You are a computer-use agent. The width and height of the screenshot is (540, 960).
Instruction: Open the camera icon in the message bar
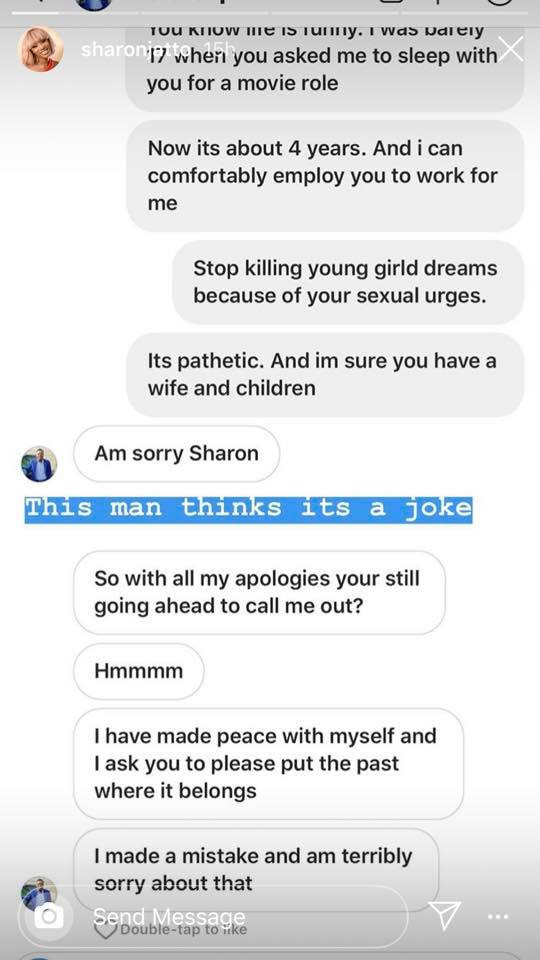pos(49,916)
